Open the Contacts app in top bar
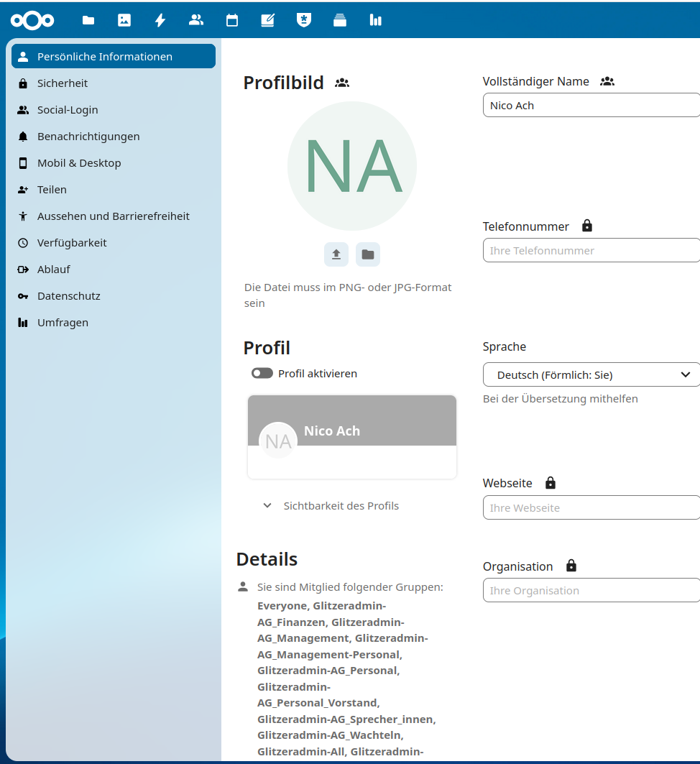 [196, 20]
